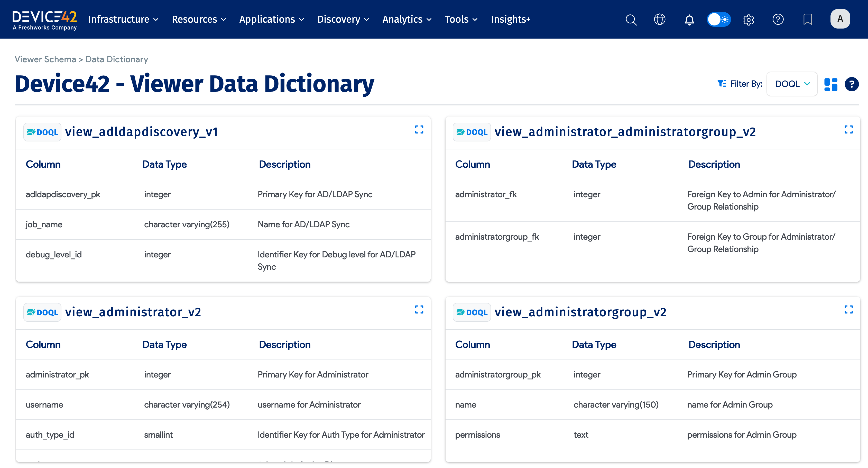Open the search magnifier icon
The width and height of the screenshot is (868, 468).
(x=631, y=20)
